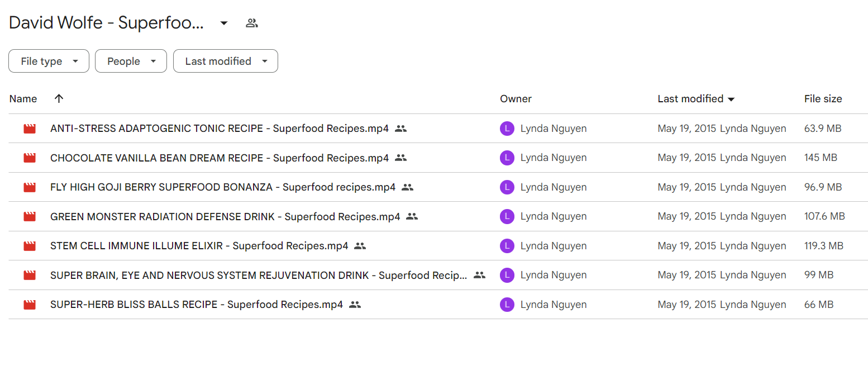The height and width of the screenshot is (370, 868).
Task: Click owner name Lynda Nguyen on STEM CELL row
Action: click(x=554, y=246)
